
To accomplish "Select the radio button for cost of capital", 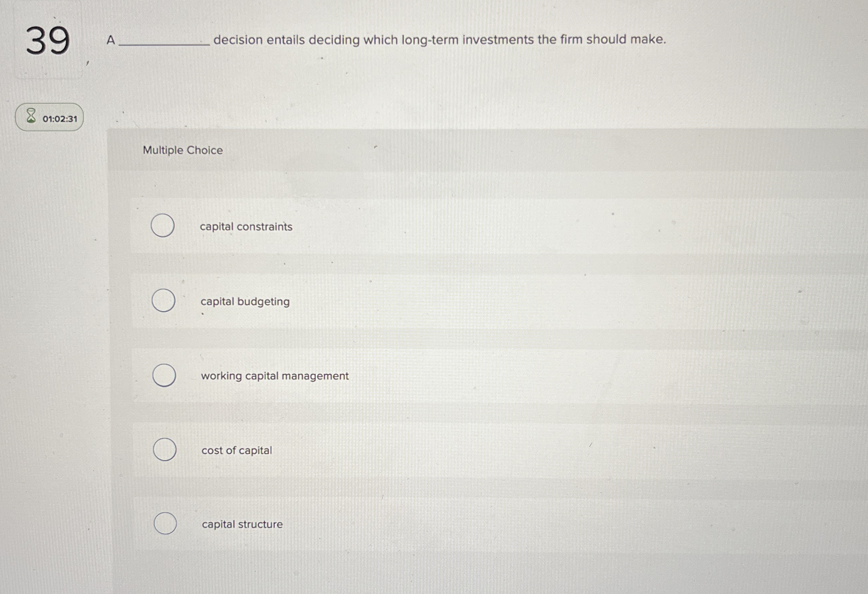I will pyautogui.click(x=165, y=450).
